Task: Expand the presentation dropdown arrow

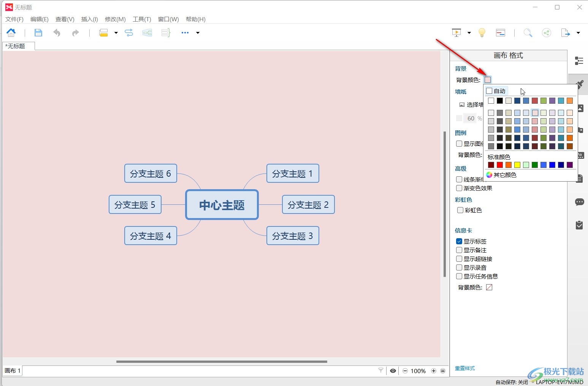Action: point(469,33)
